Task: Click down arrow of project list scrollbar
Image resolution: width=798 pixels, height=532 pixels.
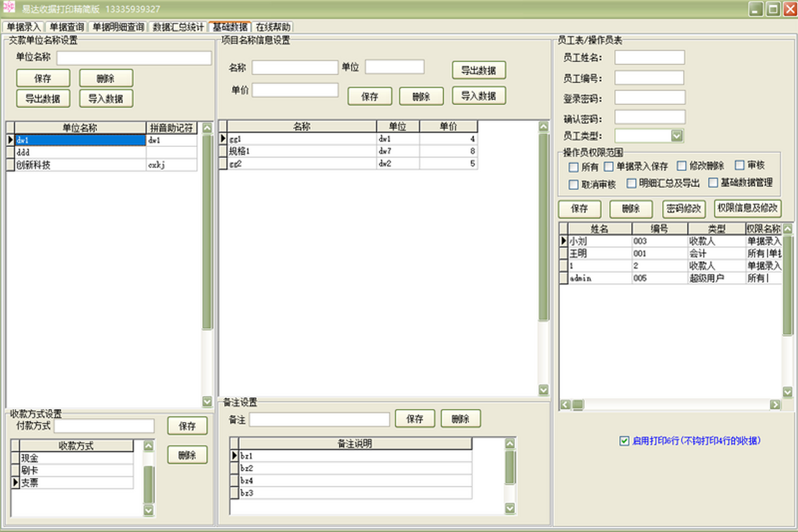Action: pos(543,390)
